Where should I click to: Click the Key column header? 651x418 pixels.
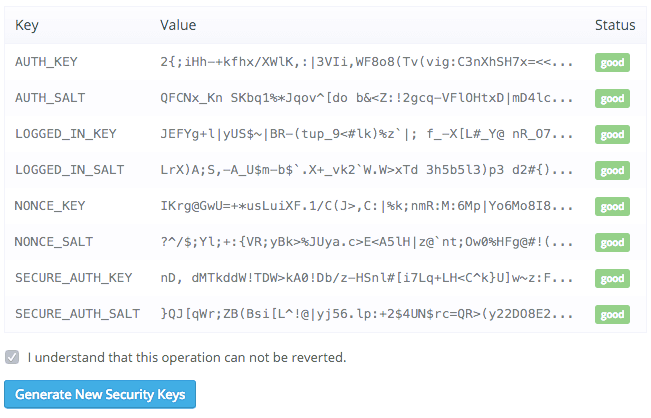[27, 25]
